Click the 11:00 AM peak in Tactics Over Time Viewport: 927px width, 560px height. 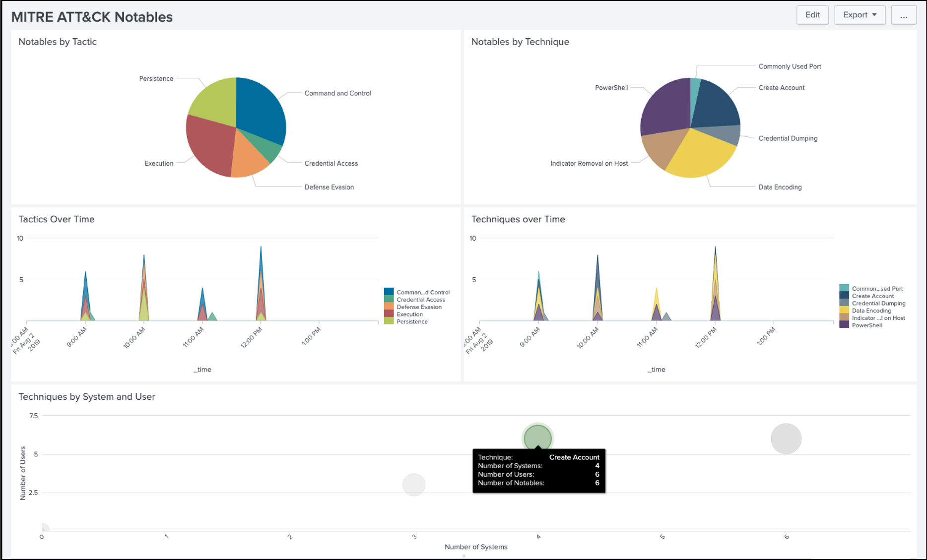(x=202, y=304)
